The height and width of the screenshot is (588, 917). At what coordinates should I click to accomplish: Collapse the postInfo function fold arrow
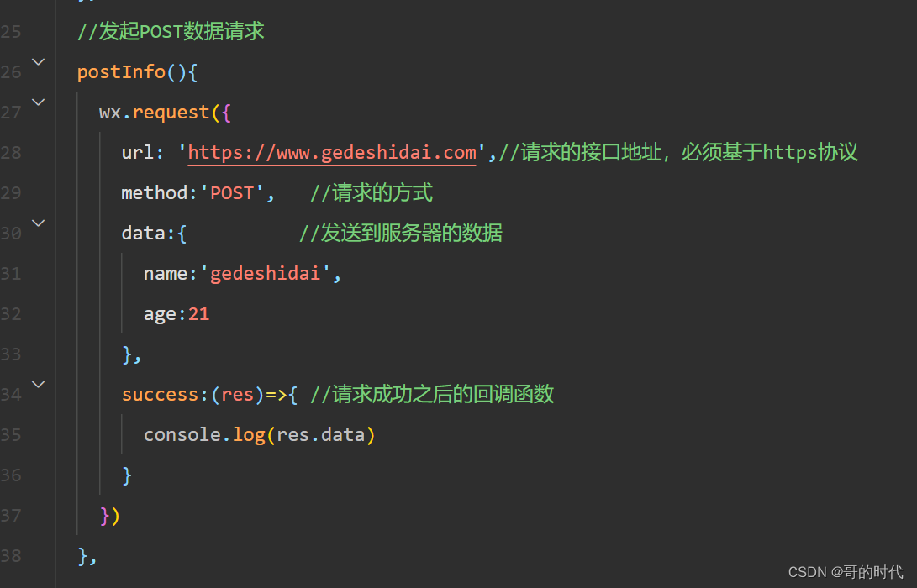click(x=38, y=62)
